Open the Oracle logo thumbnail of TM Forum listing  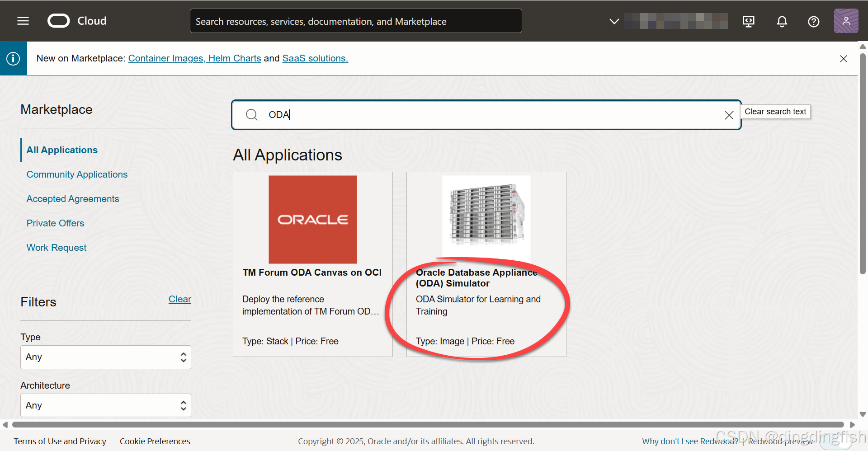coord(313,220)
